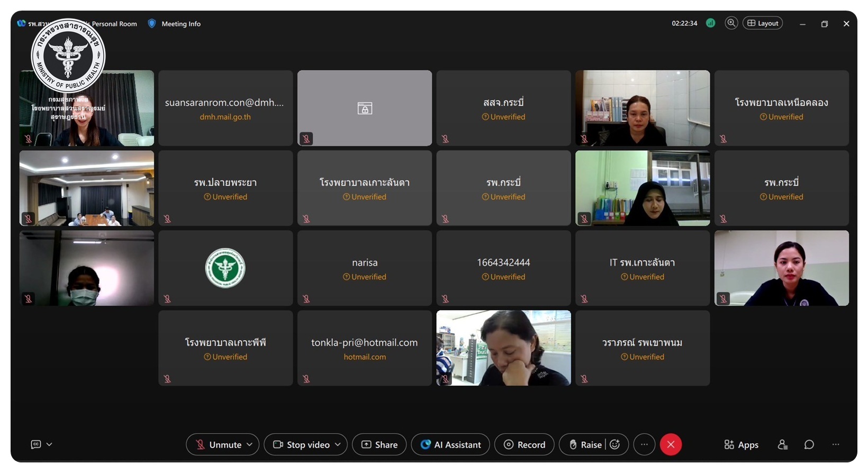Click the Share button

tap(379, 444)
